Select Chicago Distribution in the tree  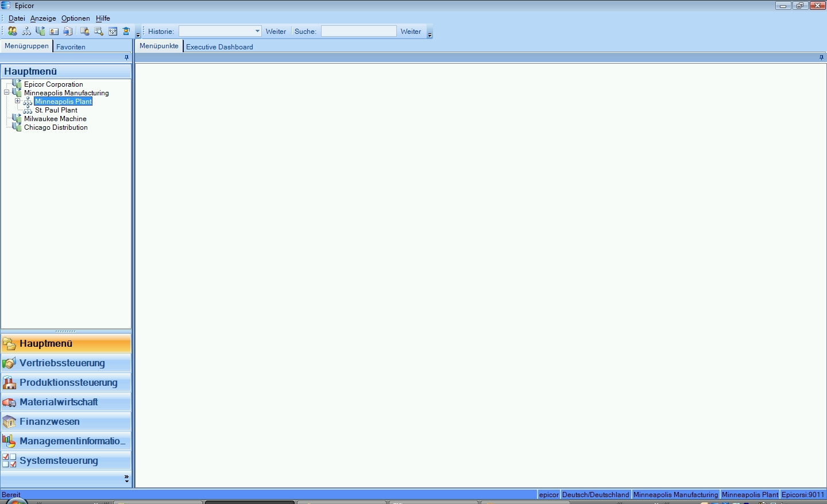pos(56,127)
